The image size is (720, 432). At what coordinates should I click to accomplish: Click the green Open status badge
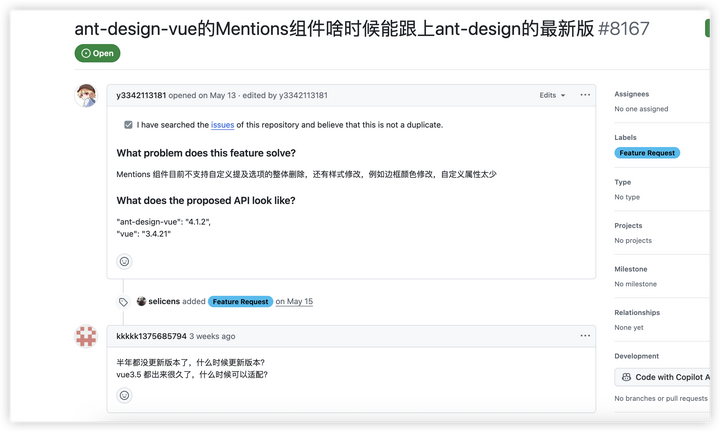[x=97, y=53]
